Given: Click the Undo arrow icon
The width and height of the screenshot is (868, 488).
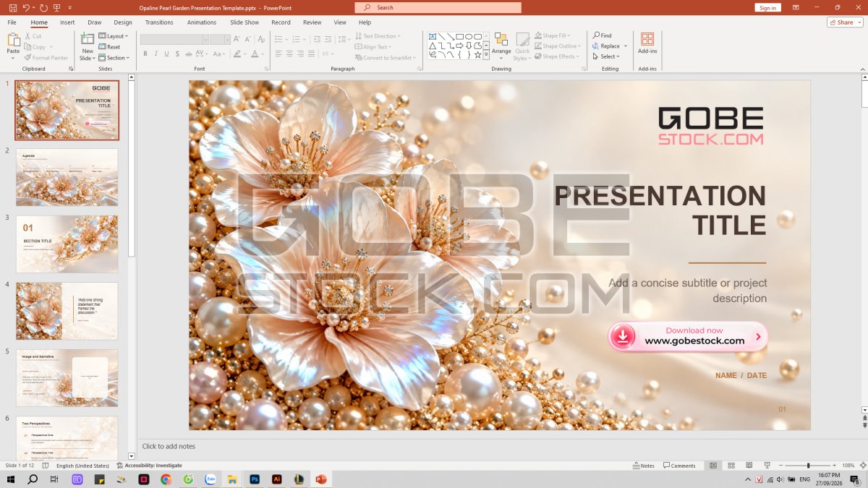Looking at the screenshot, I should [26, 7].
